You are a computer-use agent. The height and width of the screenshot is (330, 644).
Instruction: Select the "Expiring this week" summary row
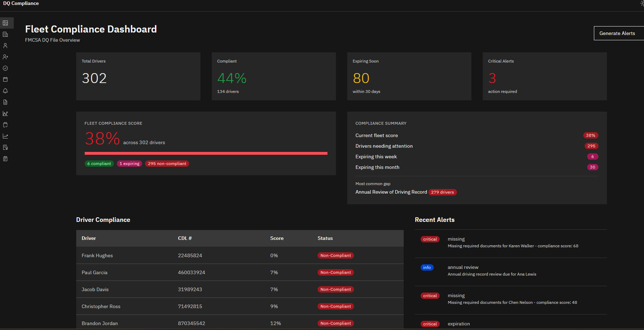[477, 157]
